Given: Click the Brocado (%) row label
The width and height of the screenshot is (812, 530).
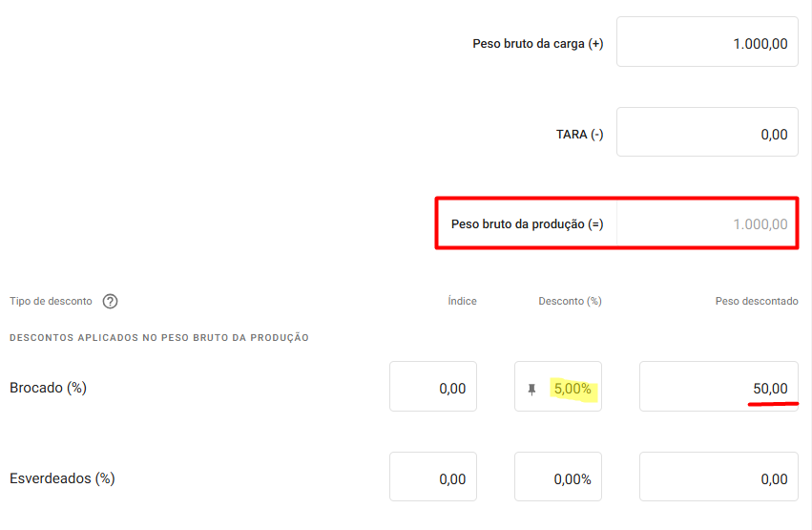Looking at the screenshot, I should 48,388.
